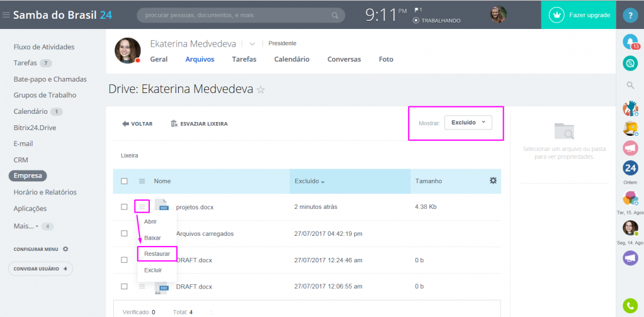Open the Mostrar Excluído dropdown
The height and width of the screenshot is (317, 644).
[x=468, y=122]
